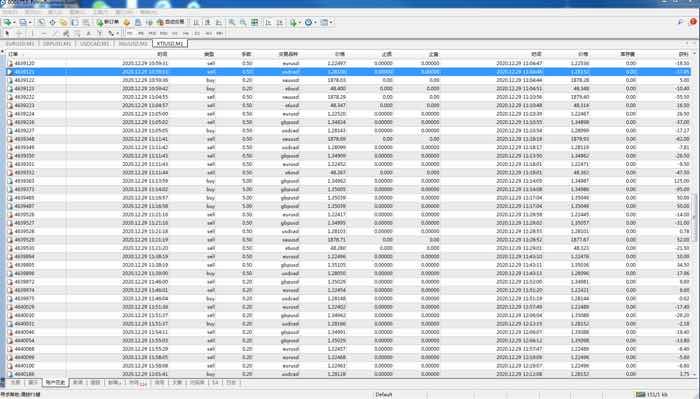Select the EURUSD,M1 chart tab
Image resolution: width=700 pixels, height=399 pixels.
click(x=20, y=44)
